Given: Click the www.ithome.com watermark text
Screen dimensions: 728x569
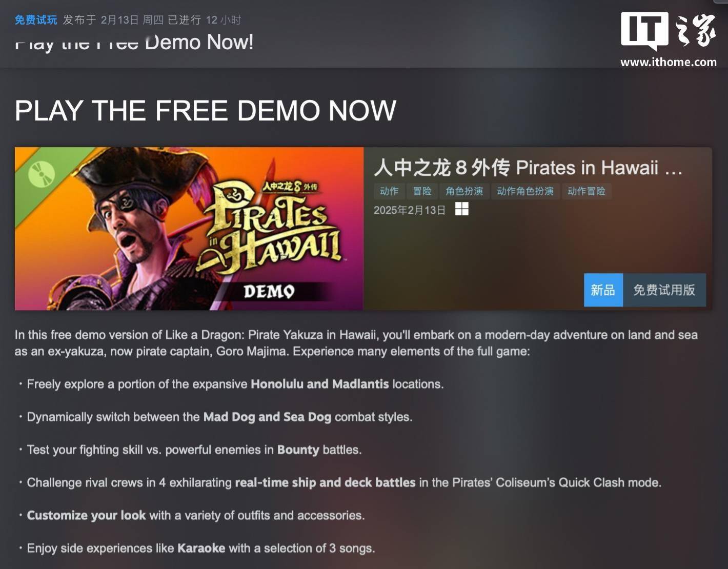Looking at the screenshot, I should [669, 62].
